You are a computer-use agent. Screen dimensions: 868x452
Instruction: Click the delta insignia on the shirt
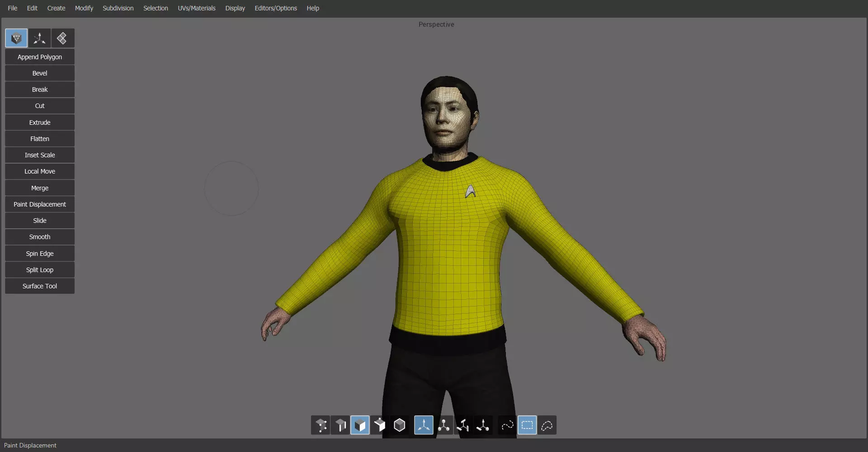pos(470,191)
